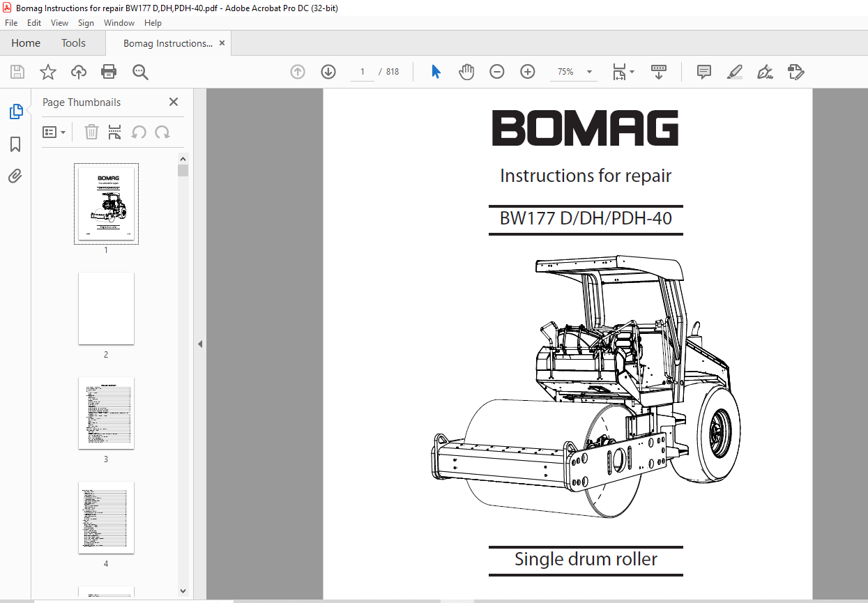Rotate page clockwise in thumbnails
868x603 pixels.
point(162,132)
